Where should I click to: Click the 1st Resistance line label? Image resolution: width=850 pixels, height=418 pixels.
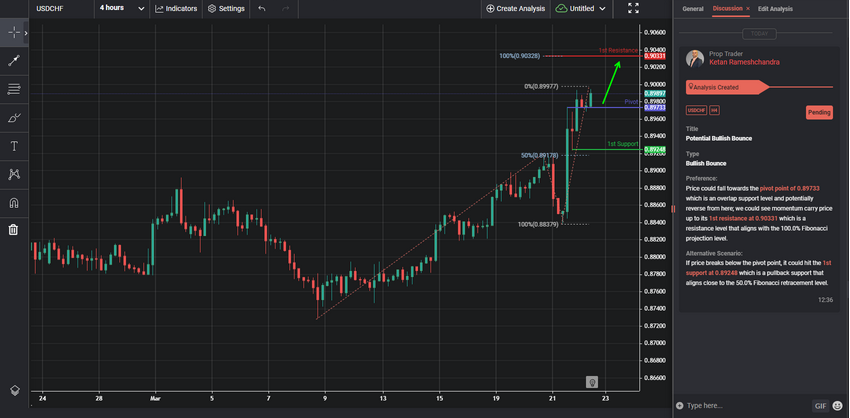point(618,50)
